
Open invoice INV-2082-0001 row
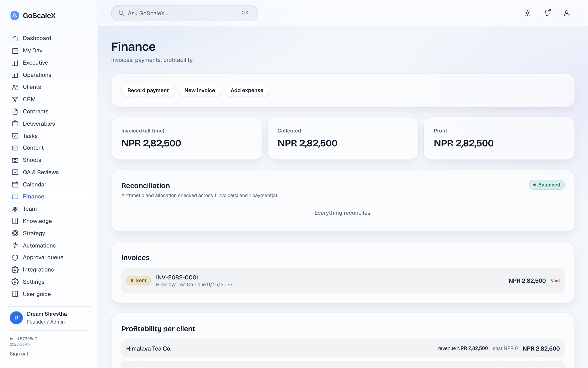click(x=343, y=280)
